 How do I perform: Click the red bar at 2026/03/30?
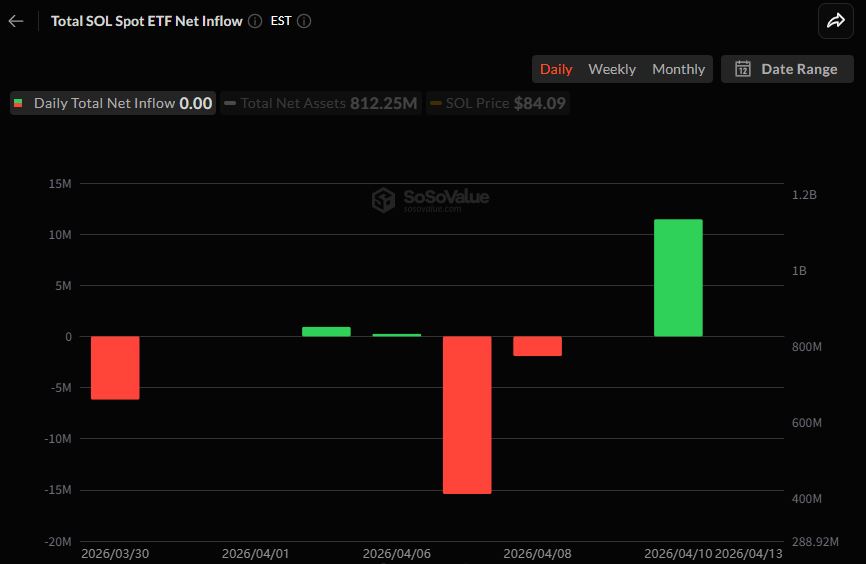pos(115,368)
